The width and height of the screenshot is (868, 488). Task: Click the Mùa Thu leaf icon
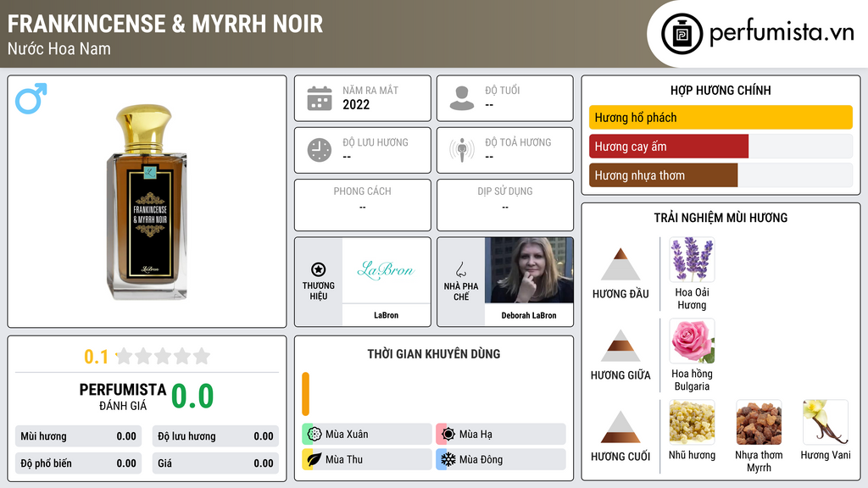coord(314,459)
